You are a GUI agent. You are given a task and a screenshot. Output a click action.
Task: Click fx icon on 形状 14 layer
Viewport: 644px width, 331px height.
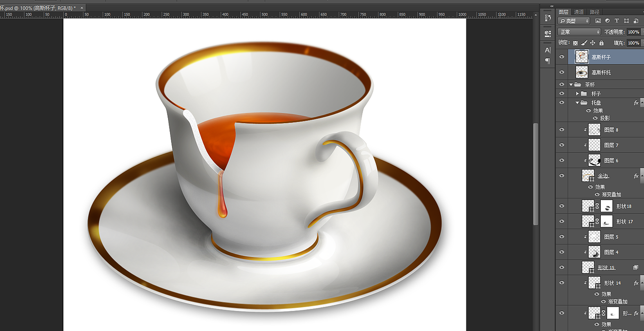[x=636, y=283]
